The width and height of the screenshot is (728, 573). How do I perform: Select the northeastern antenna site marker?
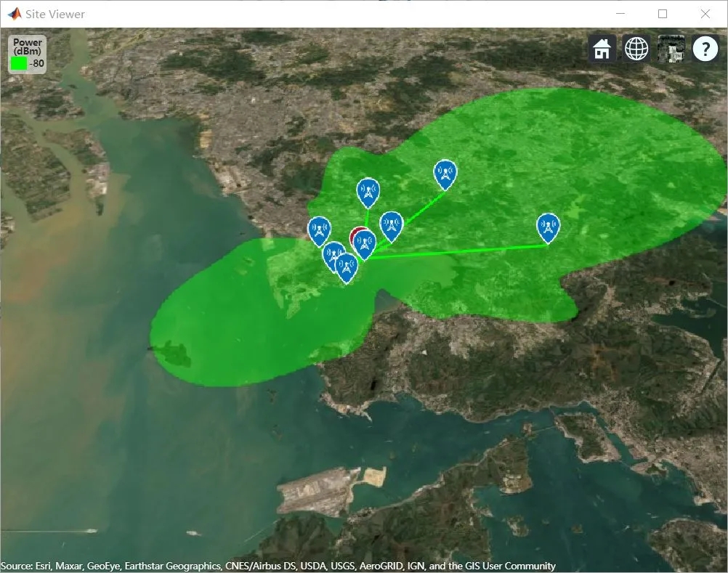click(445, 174)
